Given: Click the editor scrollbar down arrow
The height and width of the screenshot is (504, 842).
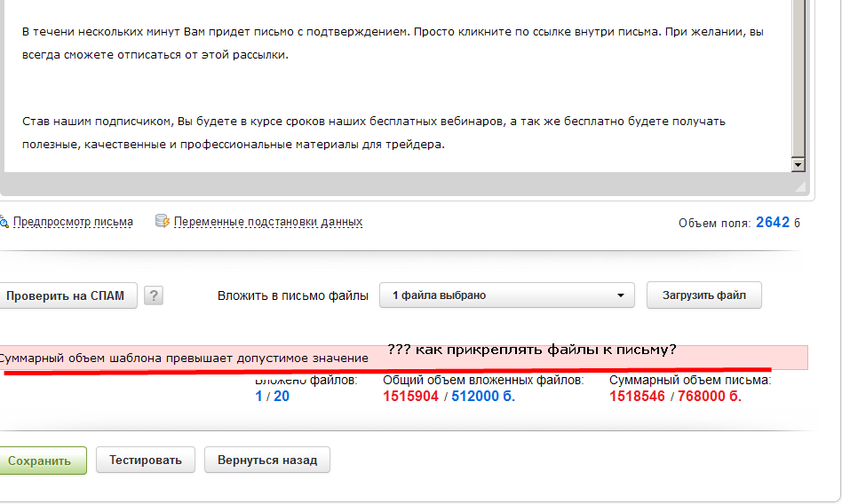Looking at the screenshot, I should [798, 165].
